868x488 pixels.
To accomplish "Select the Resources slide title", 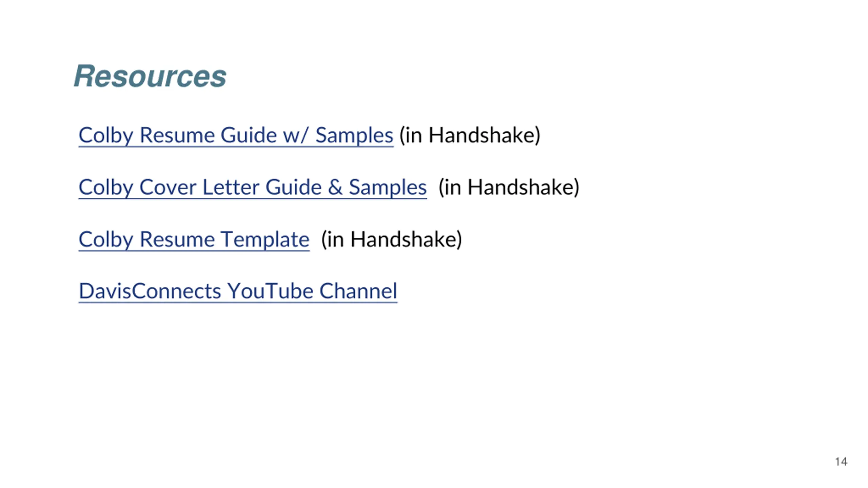I will click(150, 76).
